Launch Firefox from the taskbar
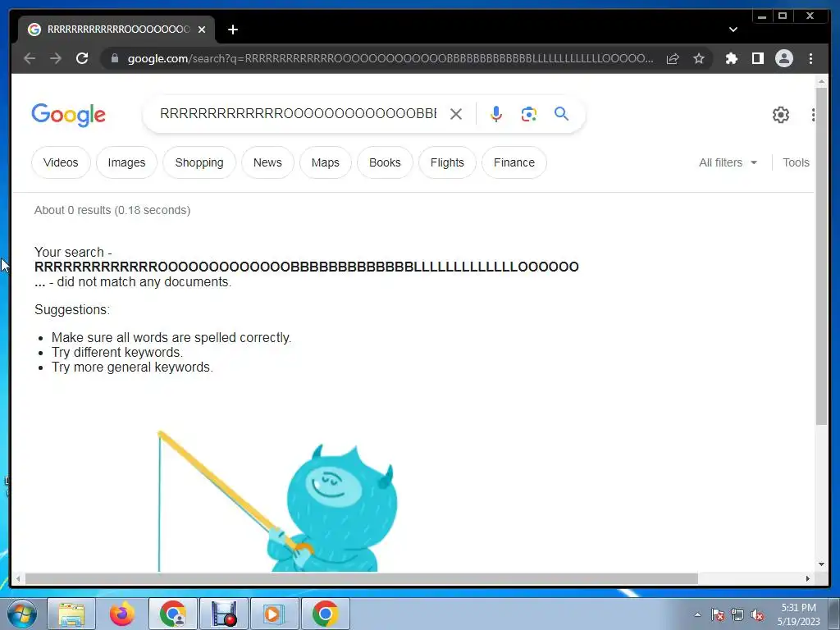This screenshot has width=840, height=630. 122,614
